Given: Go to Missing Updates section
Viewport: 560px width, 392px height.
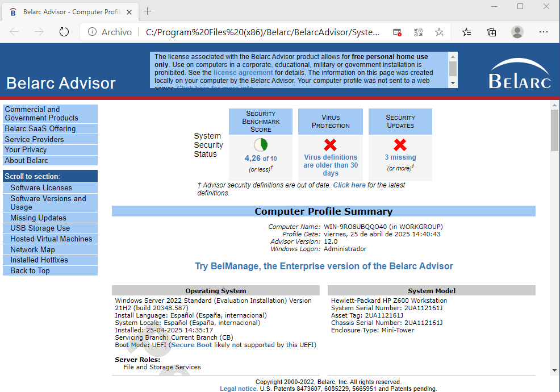Looking at the screenshot, I should click(x=38, y=218).
